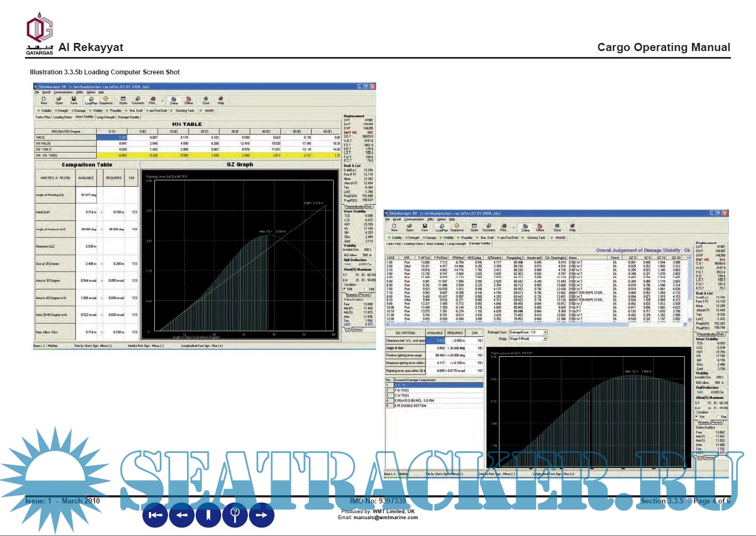Select the Port condition radio button
Viewport: 756px width, 536px height.
point(718,417)
